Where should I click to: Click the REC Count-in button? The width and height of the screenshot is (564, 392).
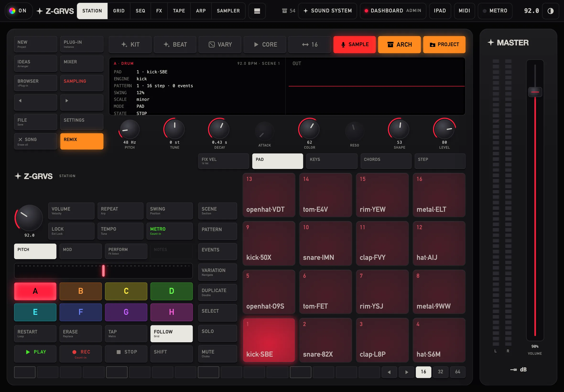[81, 354]
